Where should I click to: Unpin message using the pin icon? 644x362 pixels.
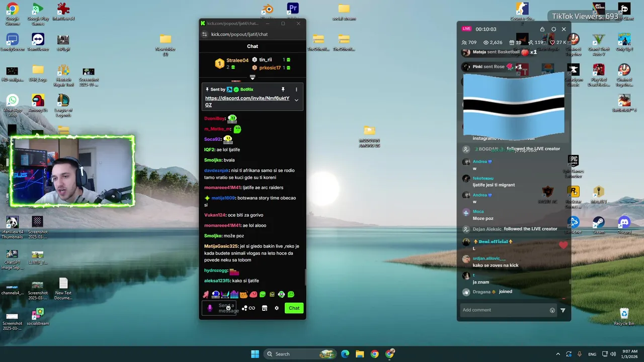point(283,89)
